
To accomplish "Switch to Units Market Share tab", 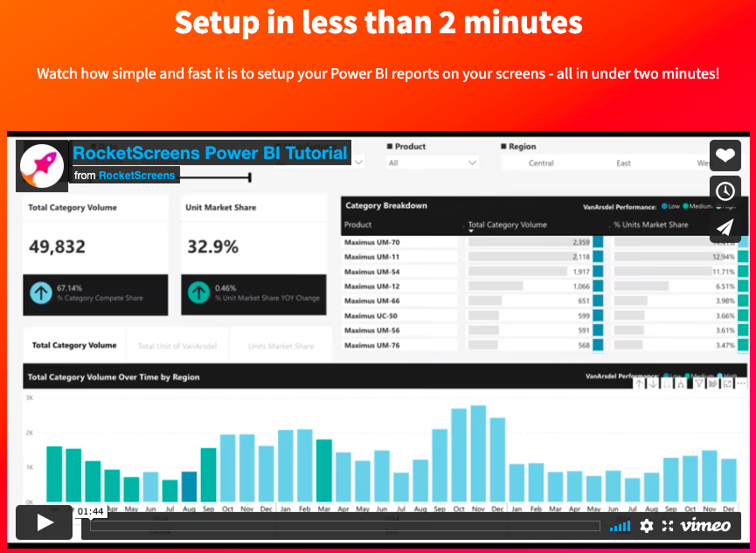I will pyautogui.click(x=281, y=346).
